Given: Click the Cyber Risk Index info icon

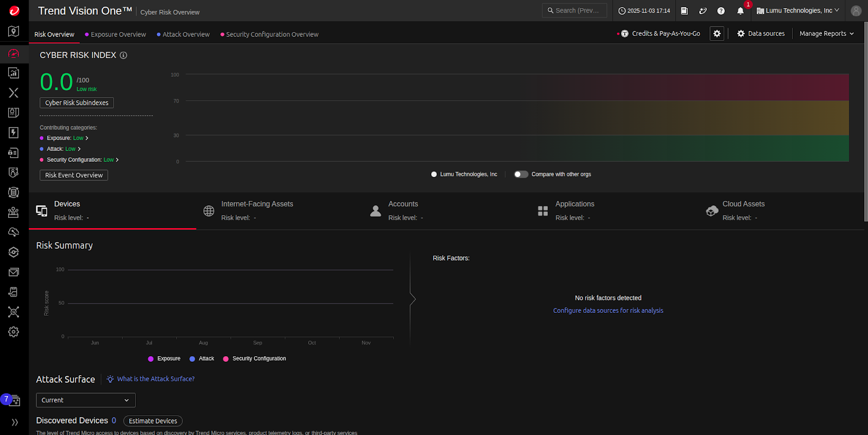Looking at the screenshot, I should 123,55.
